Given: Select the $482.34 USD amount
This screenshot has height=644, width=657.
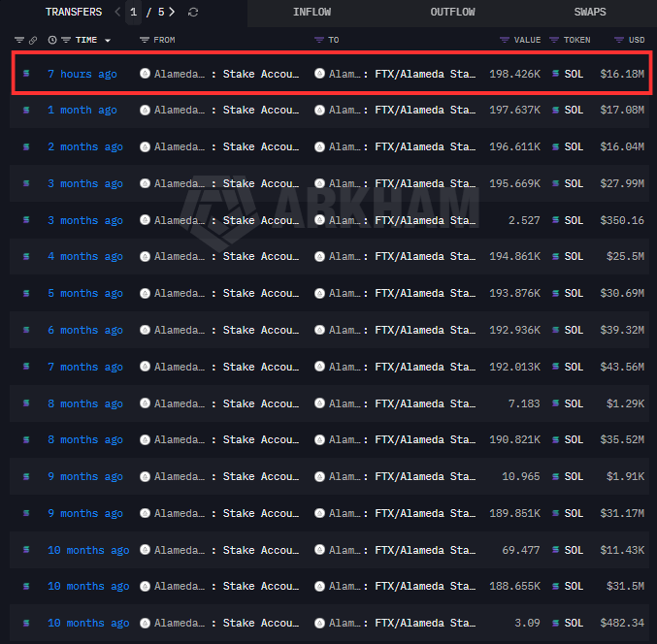Looking at the screenshot, I should 622,623.
